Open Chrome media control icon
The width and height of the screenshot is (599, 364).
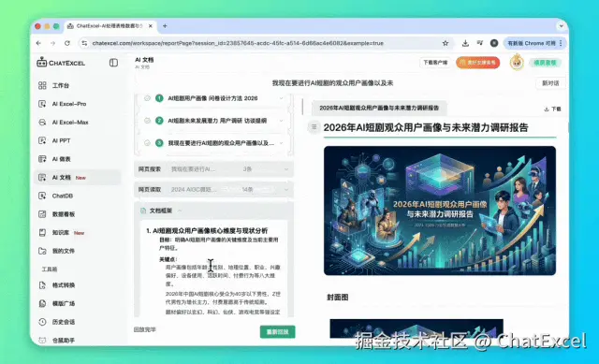480,43
